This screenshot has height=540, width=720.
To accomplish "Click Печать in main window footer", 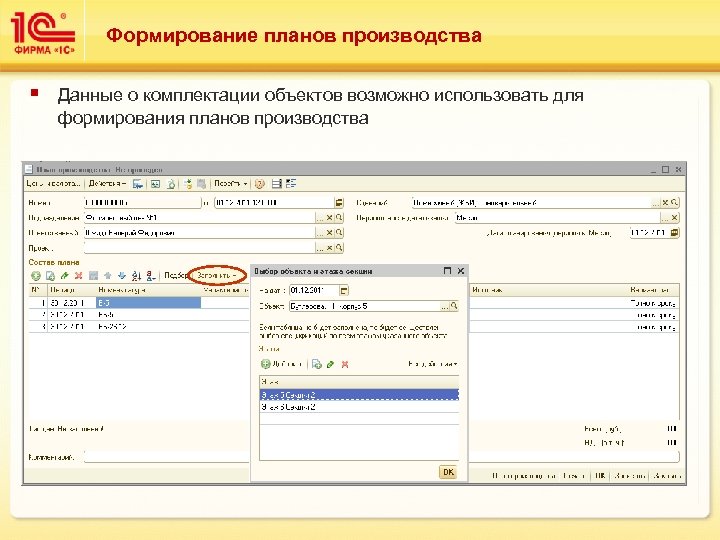I will 574,476.
